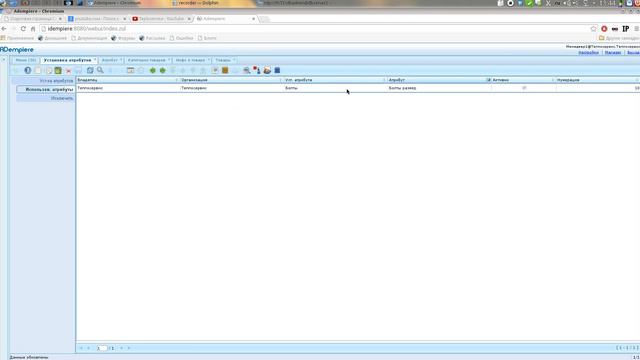Sort by the Владелец column header
The height and width of the screenshot is (360, 640).
127,80
